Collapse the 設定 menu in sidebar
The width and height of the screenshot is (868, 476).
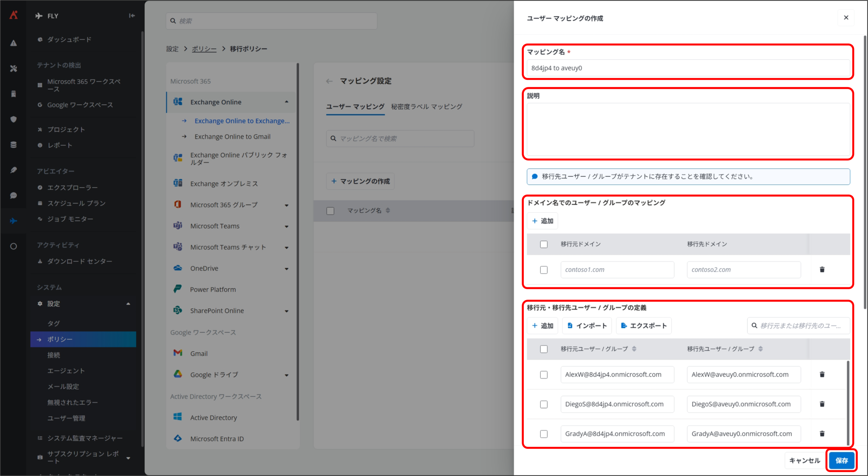pos(128,304)
